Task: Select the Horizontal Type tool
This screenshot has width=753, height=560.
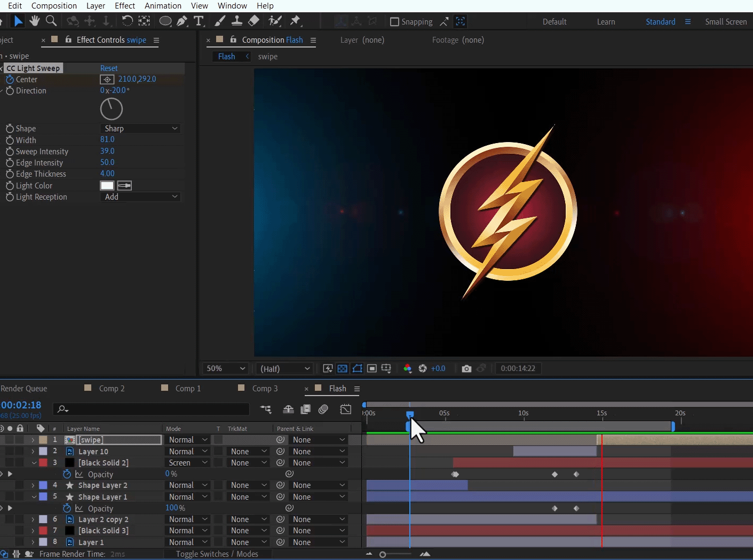Action: [x=199, y=21]
